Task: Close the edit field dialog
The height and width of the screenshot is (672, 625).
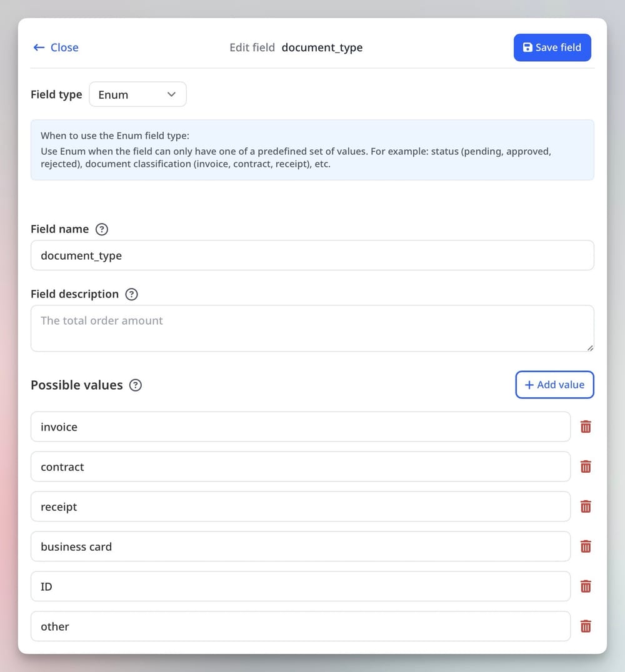Action: pyautogui.click(x=56, y=47)
